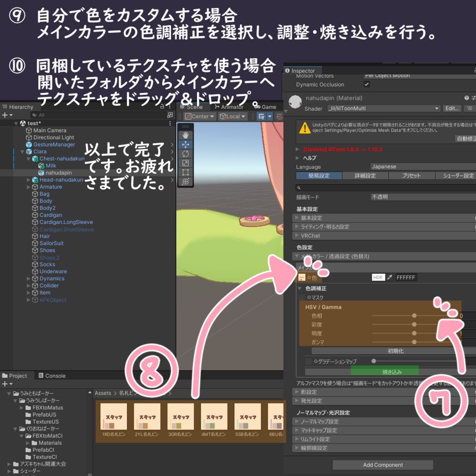Select the combined Transform tool
The image size is (476, 476).
[x=185, y=181]
